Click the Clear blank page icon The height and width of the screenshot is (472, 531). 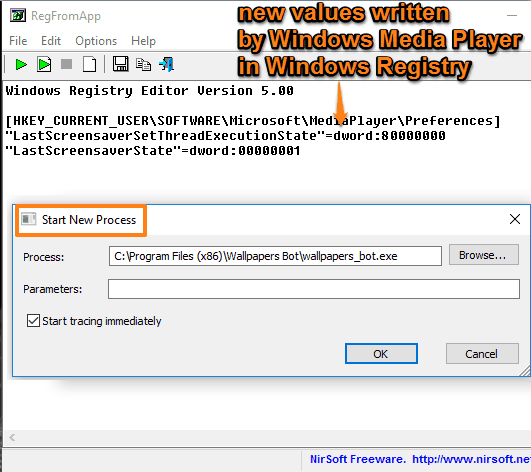click(89, 64)
